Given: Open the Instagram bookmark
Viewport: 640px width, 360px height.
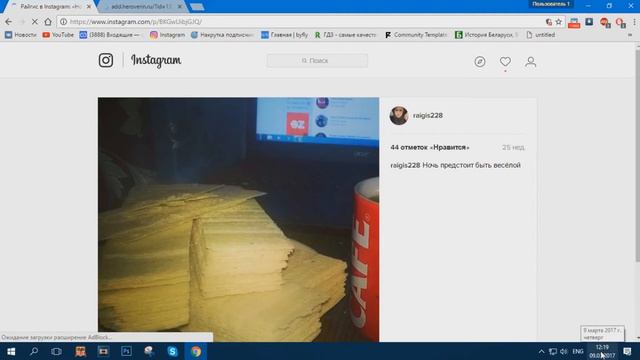Looking at the screenshot, I should coord(167,35).
